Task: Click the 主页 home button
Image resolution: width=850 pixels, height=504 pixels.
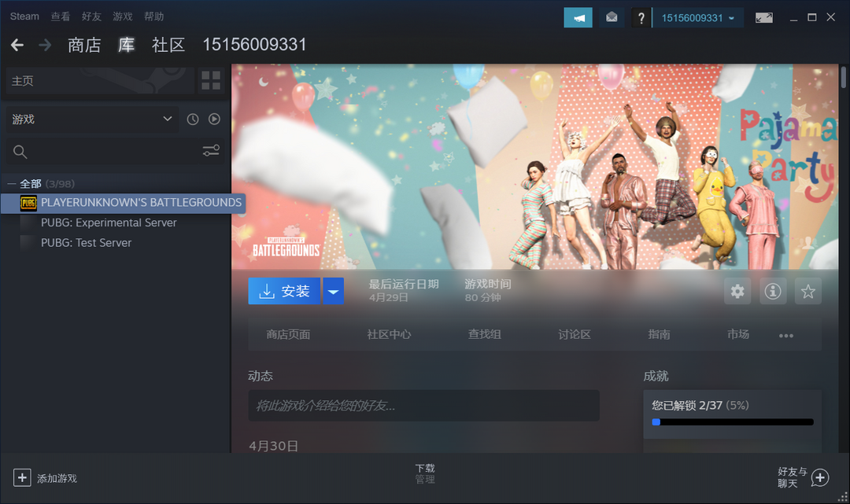Action: 100,81
